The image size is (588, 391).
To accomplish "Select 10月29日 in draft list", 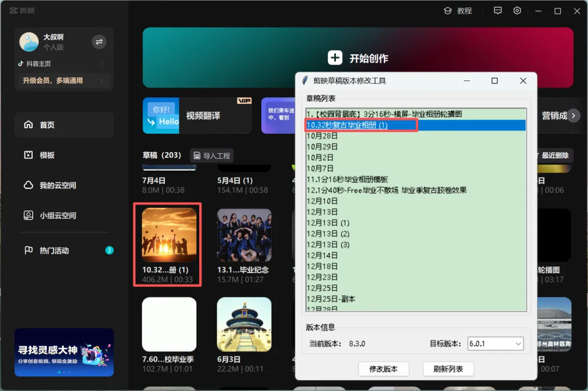I will [x=416, y=147].
